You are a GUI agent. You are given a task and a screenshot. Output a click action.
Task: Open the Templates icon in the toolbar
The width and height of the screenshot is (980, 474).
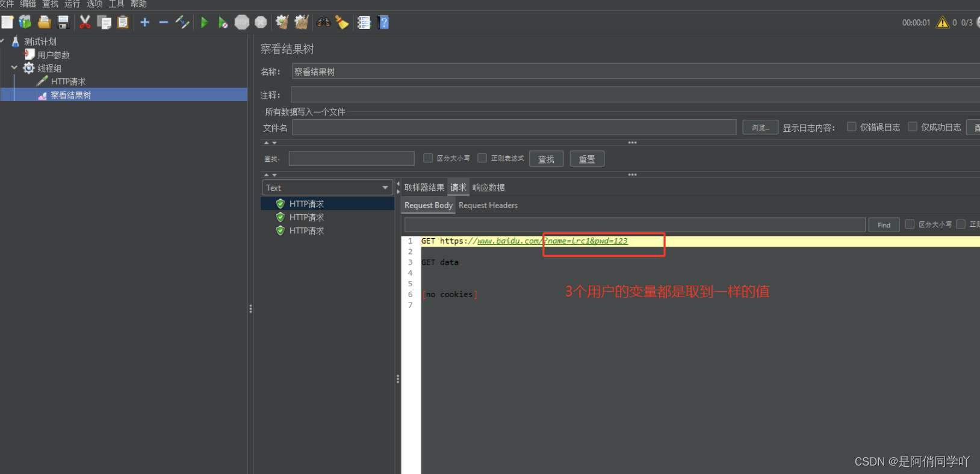click(25, 22)
